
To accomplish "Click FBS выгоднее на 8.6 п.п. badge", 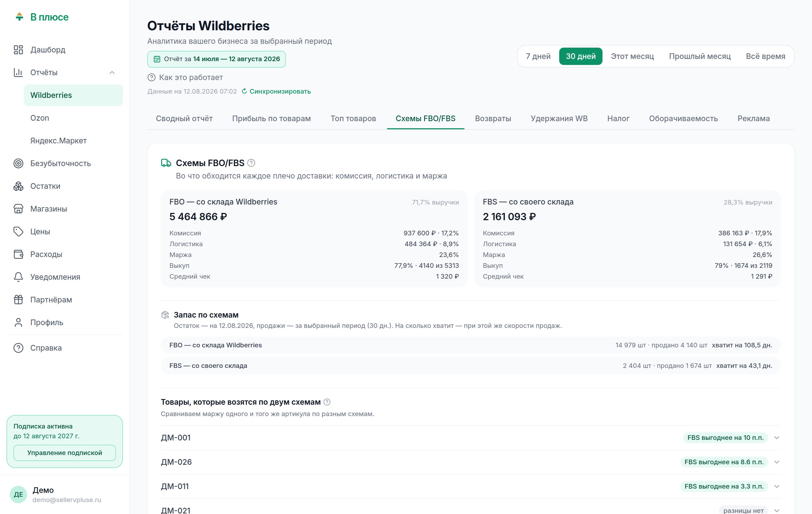I will [724, 462].
